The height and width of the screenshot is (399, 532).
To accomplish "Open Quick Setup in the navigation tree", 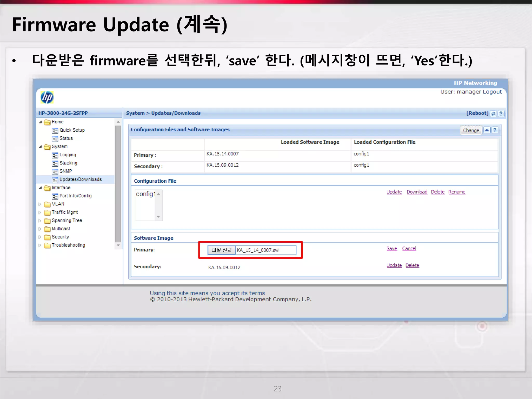I will [x=72, y=130].
